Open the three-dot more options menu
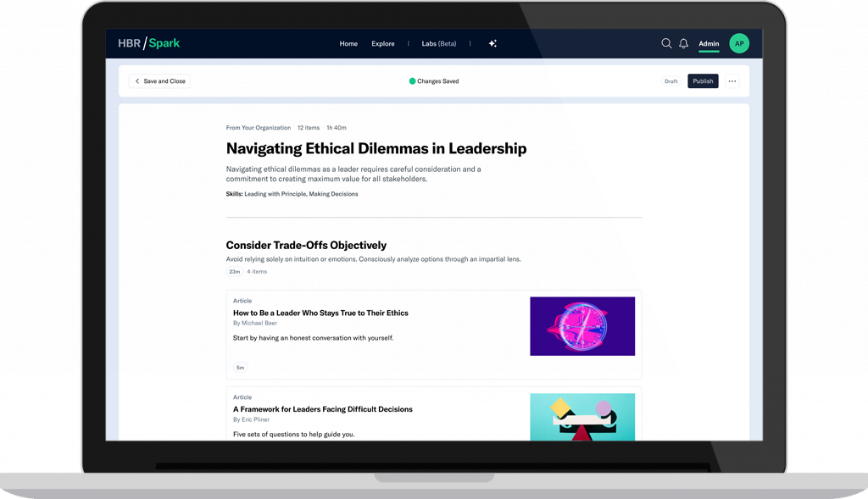 point(732,81)
